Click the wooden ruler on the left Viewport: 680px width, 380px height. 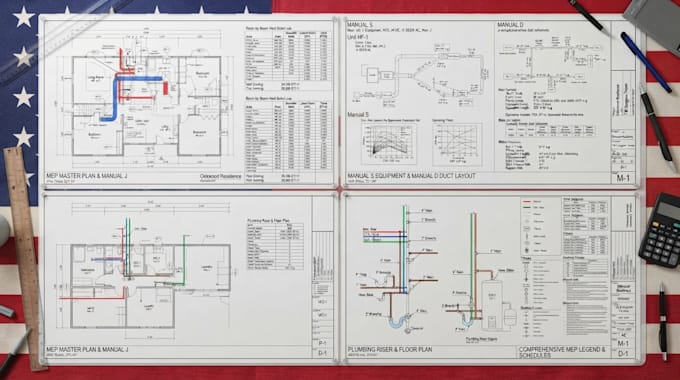point(26,258)
